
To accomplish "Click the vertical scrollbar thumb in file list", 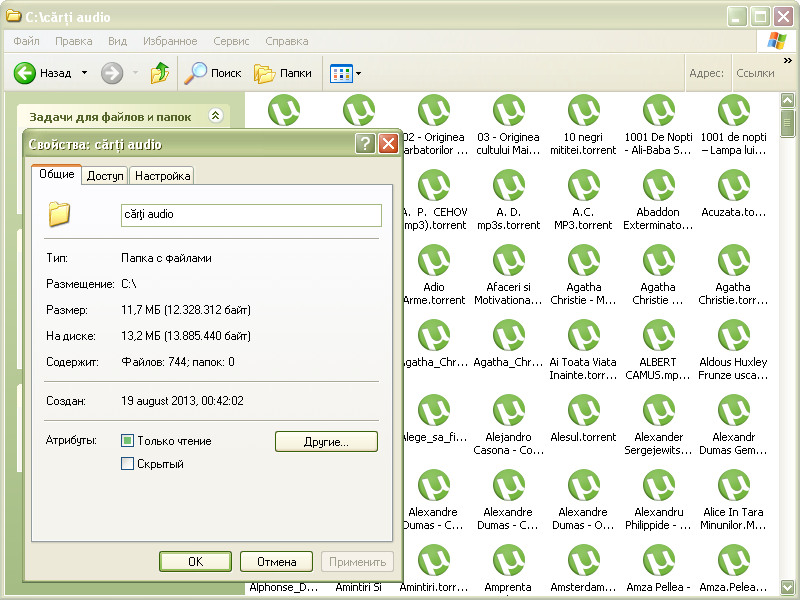I will pyautogui.click(x=788, y=123).
